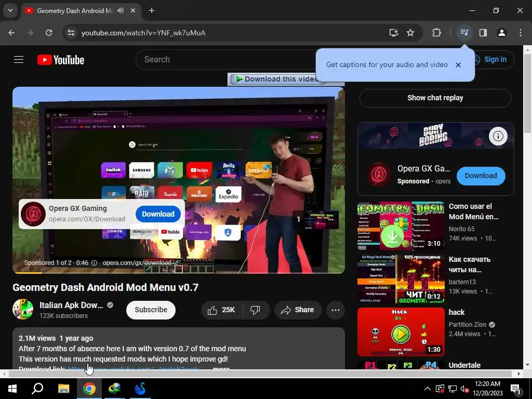Screen dimensions: 532x399
Task: Bookmark this page with the star
Action: (410, 33)
